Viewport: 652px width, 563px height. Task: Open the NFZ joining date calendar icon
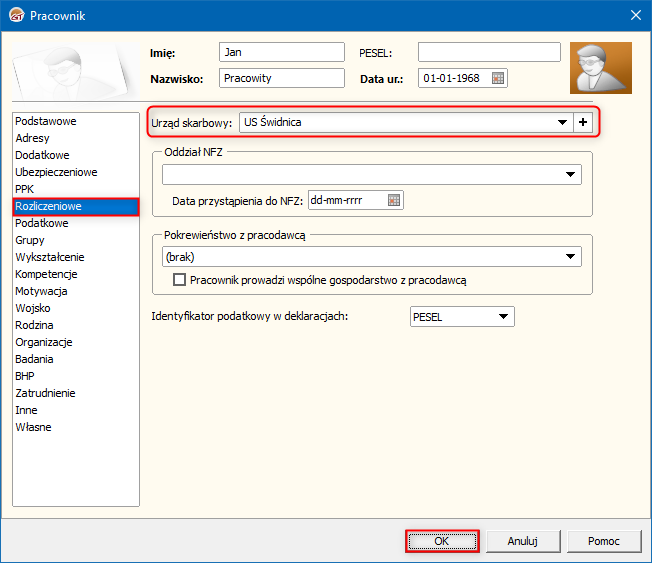pyautogui.click(x=394, y=200)
